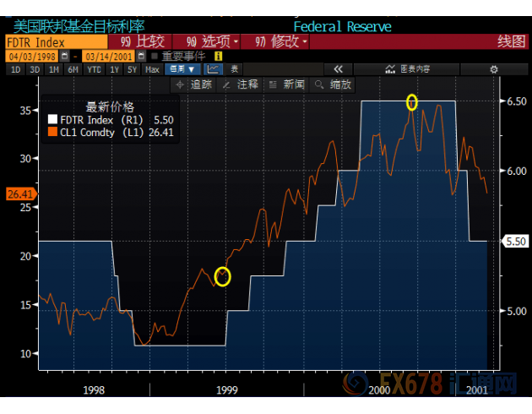Activate the 追踪 crosshair tracking tool
532x414 pixels.
click(194, 84)
